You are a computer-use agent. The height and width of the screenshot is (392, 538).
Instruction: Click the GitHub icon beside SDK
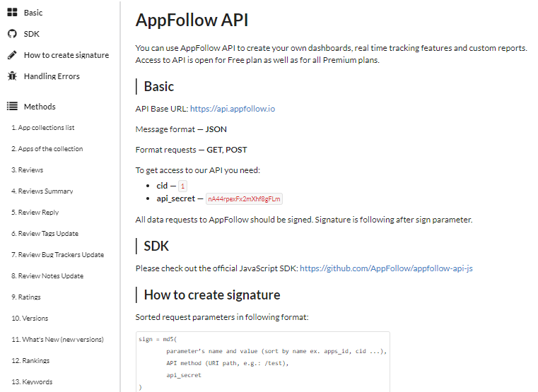[12, 34]
